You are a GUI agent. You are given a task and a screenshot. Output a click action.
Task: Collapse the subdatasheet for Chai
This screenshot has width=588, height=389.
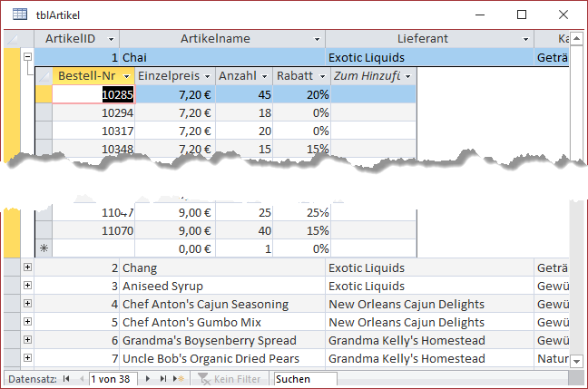click(x=27, y=57)
